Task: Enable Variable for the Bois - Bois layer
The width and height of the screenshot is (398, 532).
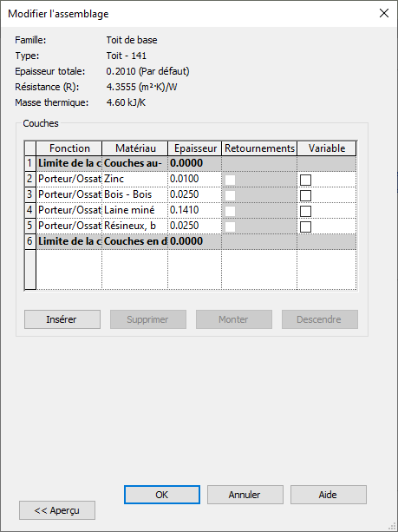Action: (x=305, y=195)
